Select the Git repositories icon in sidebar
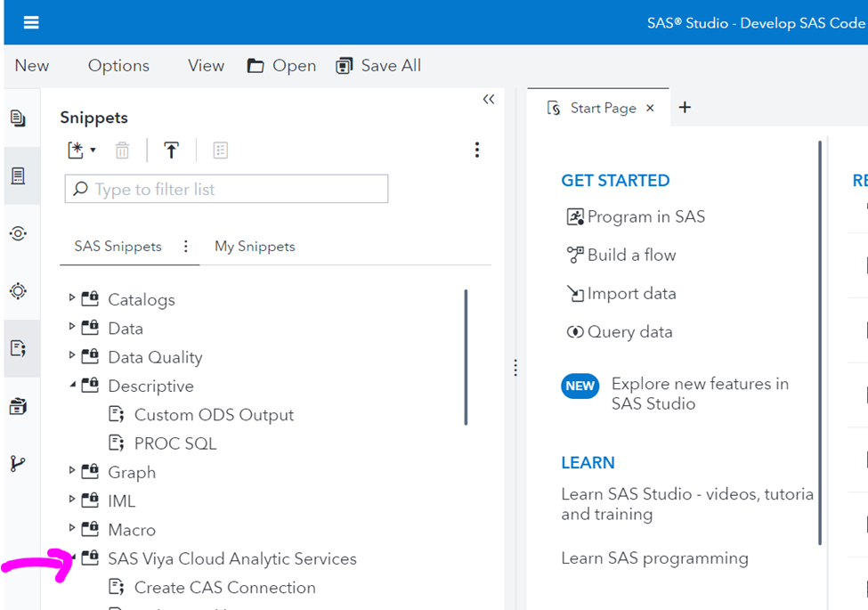The width and height of the screenshot is (868, 610). click(18, 464)
